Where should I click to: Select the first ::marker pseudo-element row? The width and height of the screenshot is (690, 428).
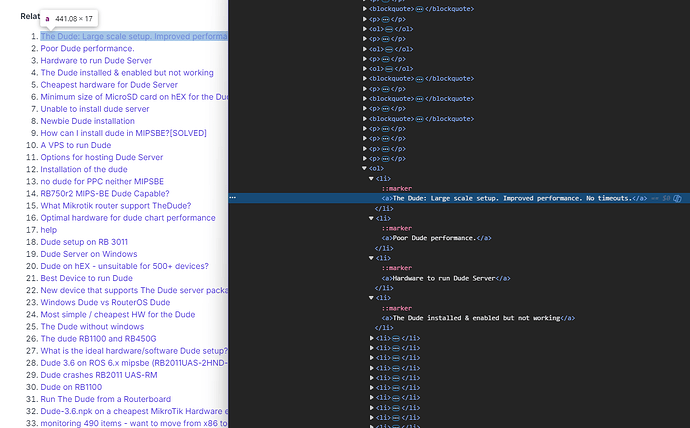point(396,188)
